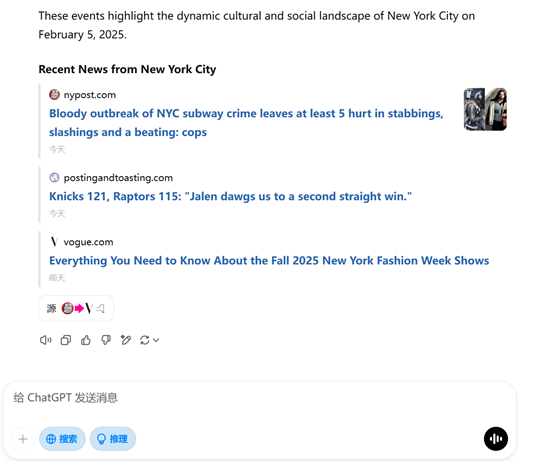Viewport: 554px width, 462px height.
Task: Click the regenerate response icon
Action: (145, 340)
